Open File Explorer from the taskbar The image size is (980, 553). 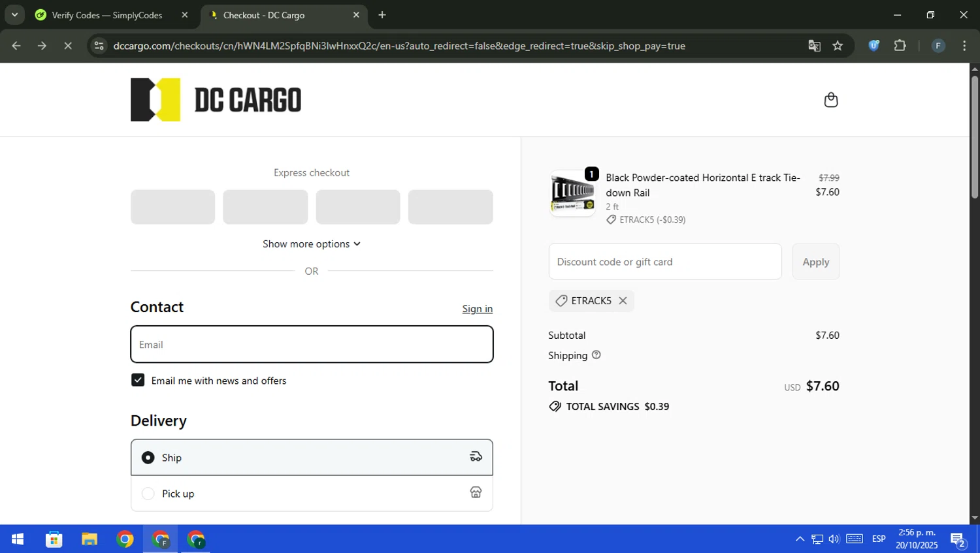(90, 539)
